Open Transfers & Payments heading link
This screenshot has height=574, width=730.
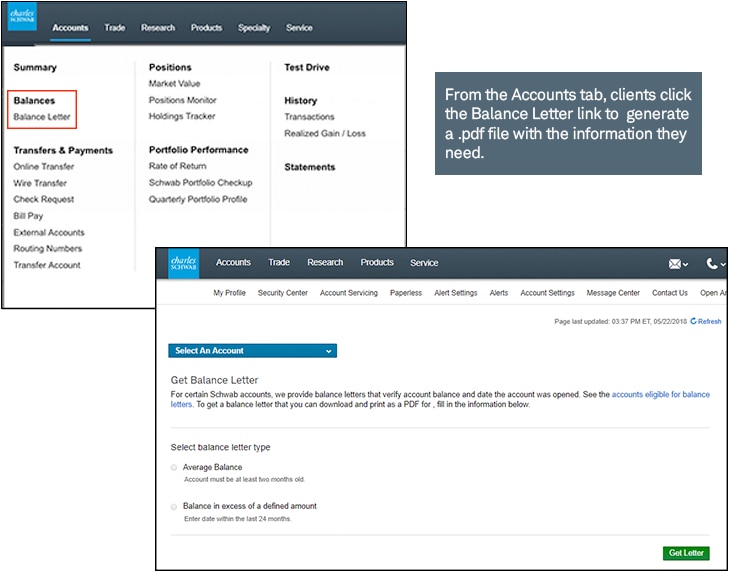pos(63,150)
